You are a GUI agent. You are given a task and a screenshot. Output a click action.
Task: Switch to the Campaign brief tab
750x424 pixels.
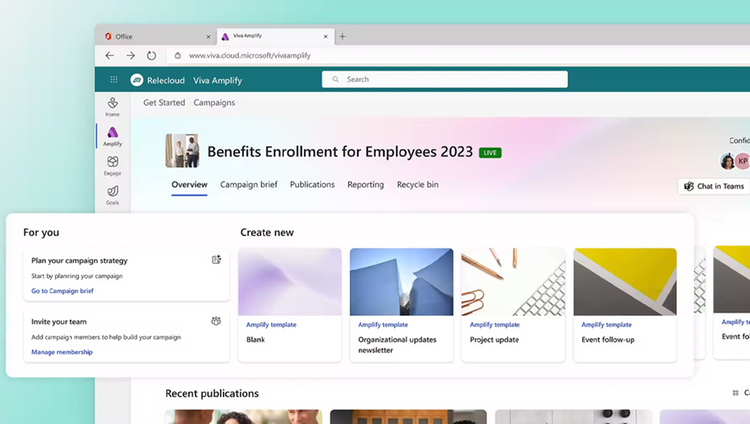[249, 185]
